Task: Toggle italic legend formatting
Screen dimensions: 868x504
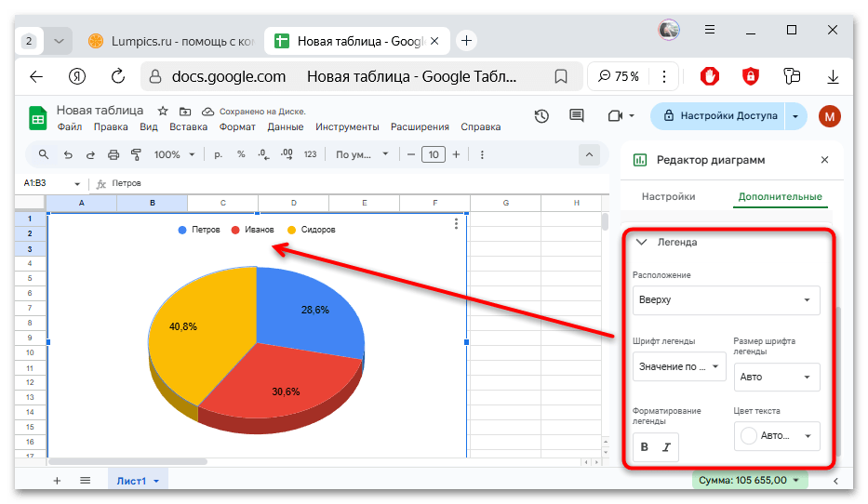Action: (666, 447)
